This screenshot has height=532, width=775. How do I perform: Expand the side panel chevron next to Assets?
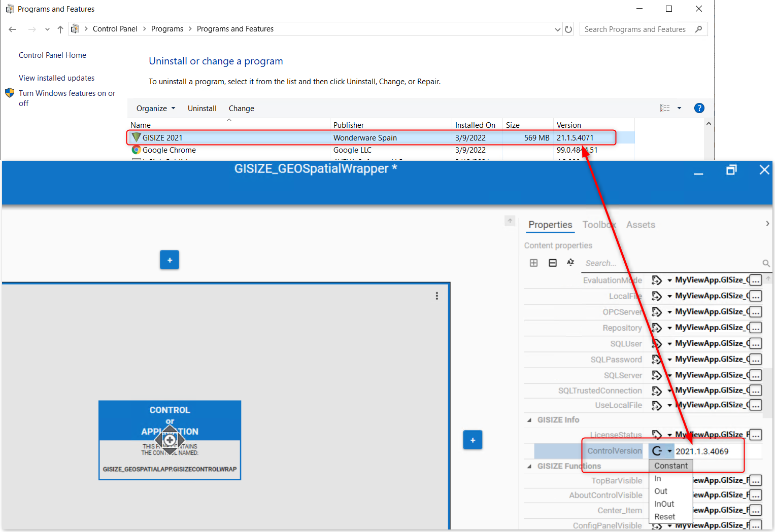pyautogui.click(x=767, y=224)
